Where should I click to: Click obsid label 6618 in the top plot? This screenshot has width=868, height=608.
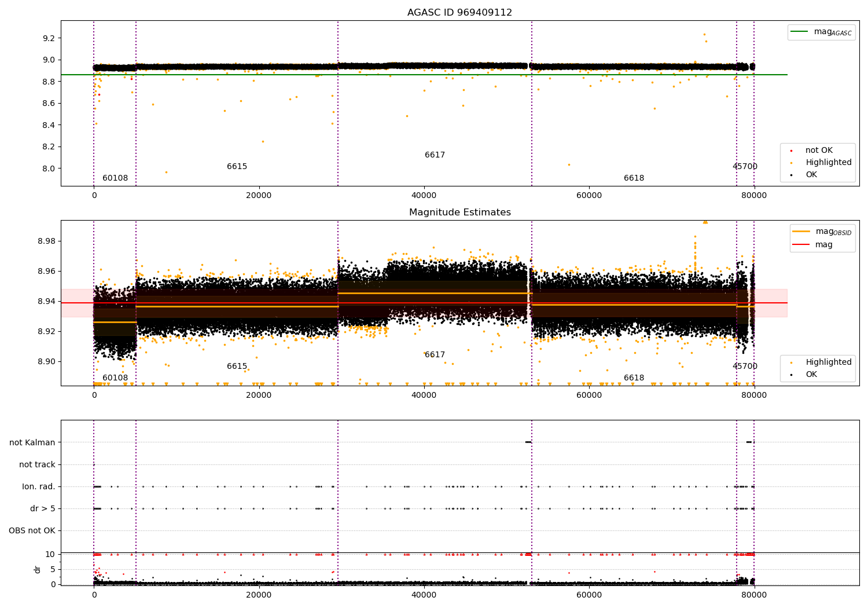[x=634, y=178]
